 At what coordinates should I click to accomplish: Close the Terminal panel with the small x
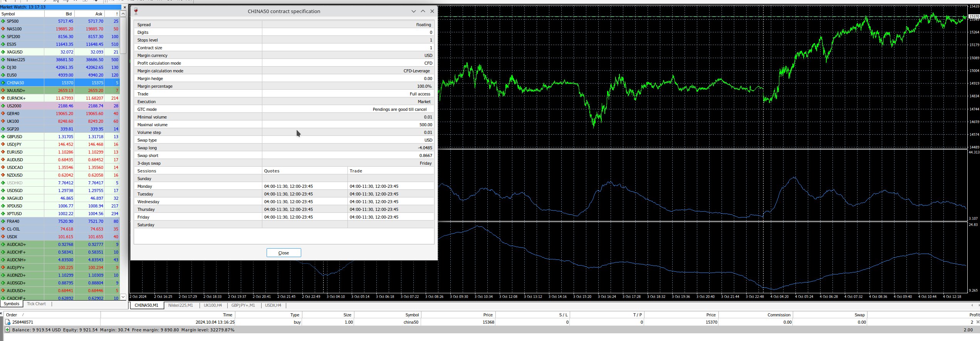tap(1, 313)
